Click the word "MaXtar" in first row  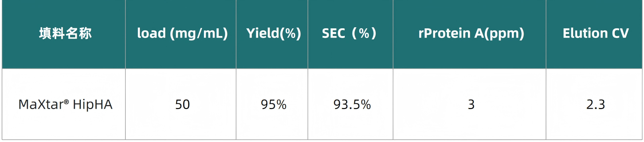(x=40, y=105)
